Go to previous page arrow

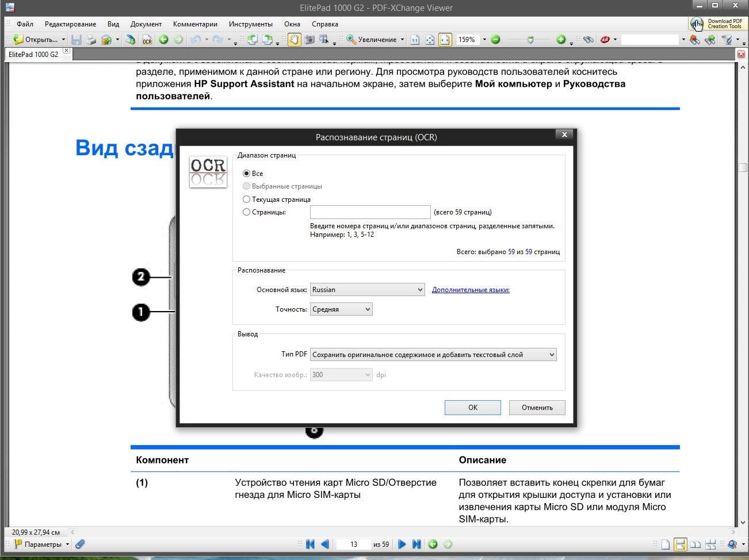pos(325,544)
